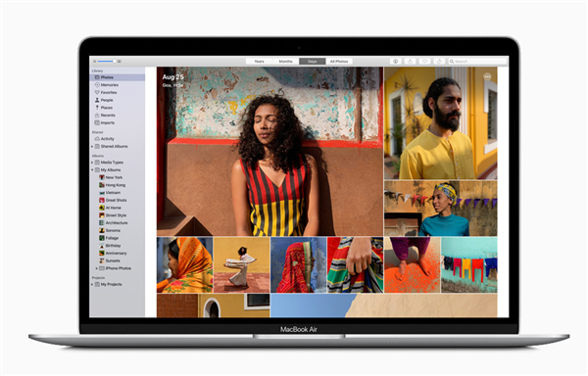This screenshot has width=588, height=376.
Task: Select the iPhone Photos folder label
Action: tap(119, 268)
